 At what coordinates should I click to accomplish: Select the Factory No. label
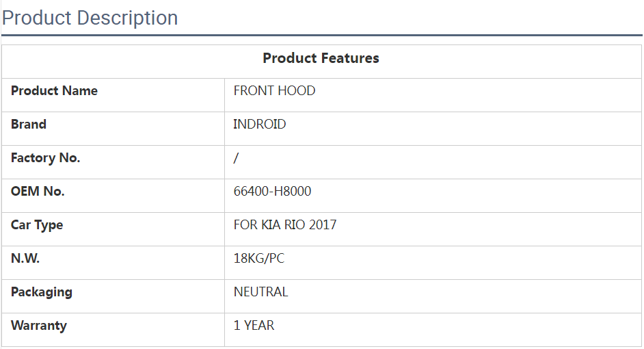tap(45, 158)
